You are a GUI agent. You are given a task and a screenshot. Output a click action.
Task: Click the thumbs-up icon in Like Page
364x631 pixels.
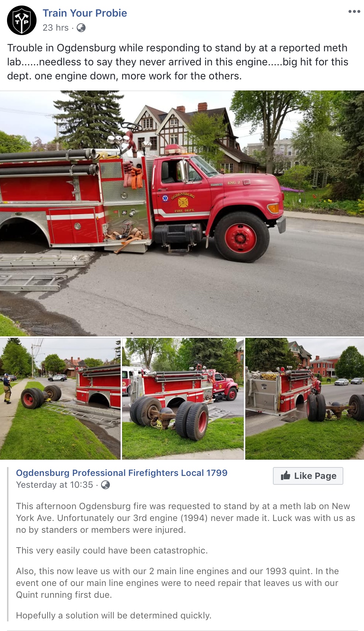285,476
